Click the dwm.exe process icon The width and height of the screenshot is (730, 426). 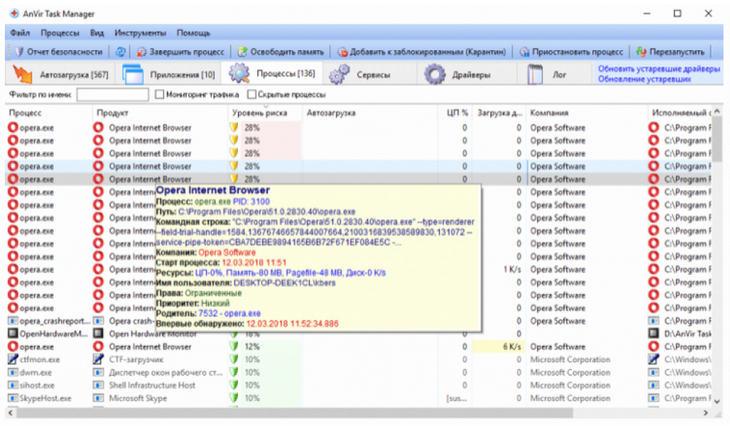click(x=13, y=372)
